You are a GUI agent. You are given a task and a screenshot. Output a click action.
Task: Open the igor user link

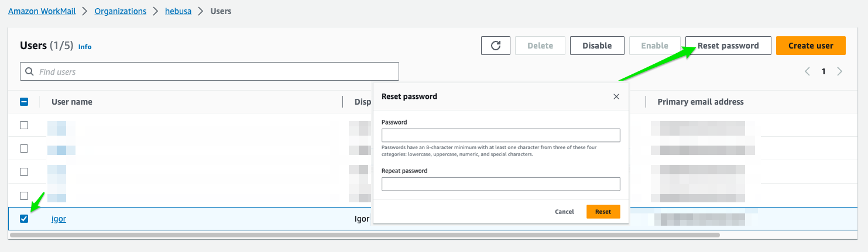click(x=59, y=219)
